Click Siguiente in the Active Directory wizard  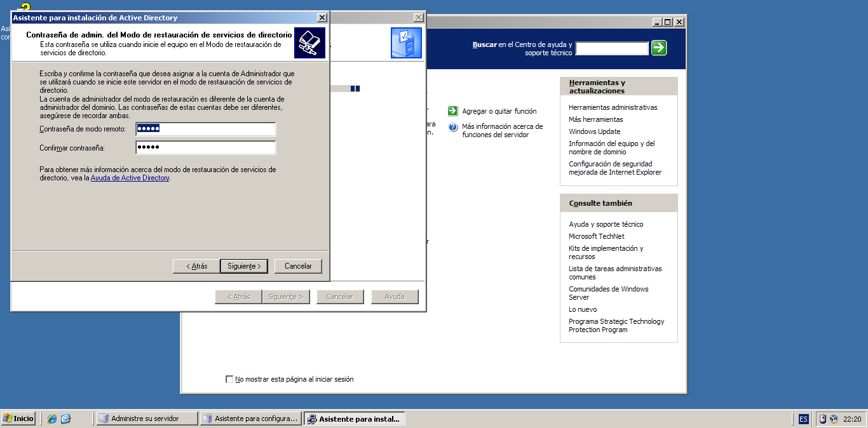244,266
